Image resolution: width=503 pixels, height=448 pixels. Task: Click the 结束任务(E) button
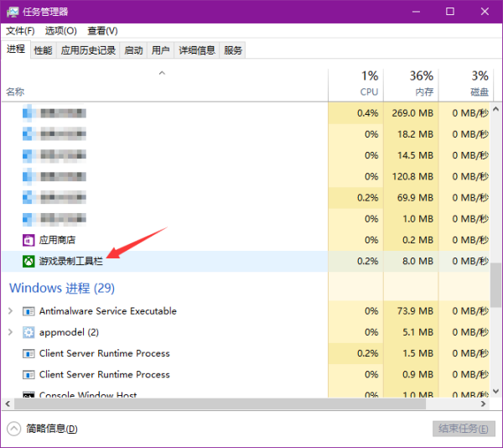coord(464,429)
